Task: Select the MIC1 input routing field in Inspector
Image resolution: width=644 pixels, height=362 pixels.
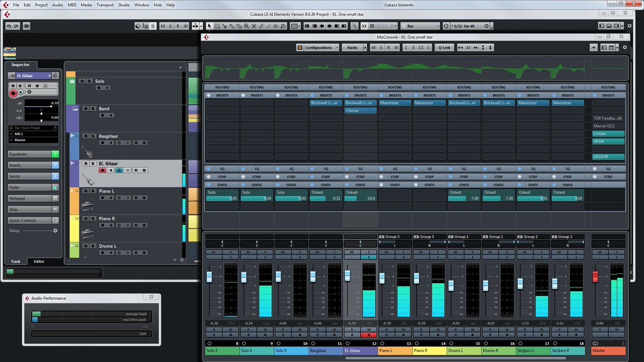Action: click(x=33, y=134)
